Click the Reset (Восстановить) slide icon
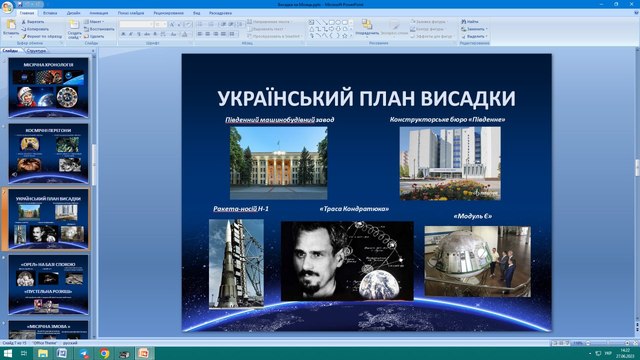 [x=87, y=29]
